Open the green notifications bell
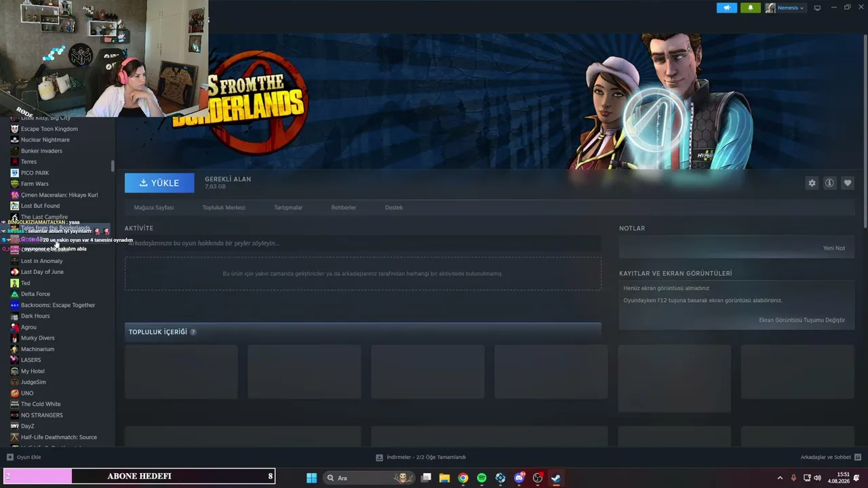This screenshot has width=868, height=488. 750,7
